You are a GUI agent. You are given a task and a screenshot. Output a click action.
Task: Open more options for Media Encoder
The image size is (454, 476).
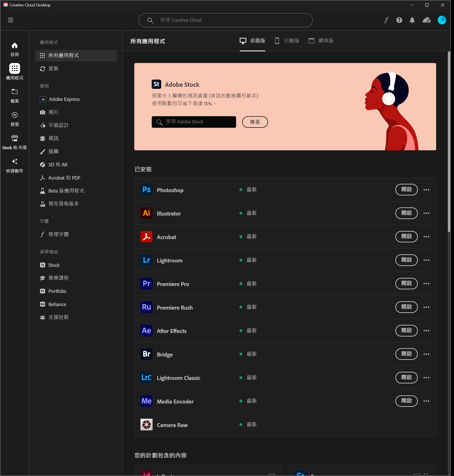(426, 401)
